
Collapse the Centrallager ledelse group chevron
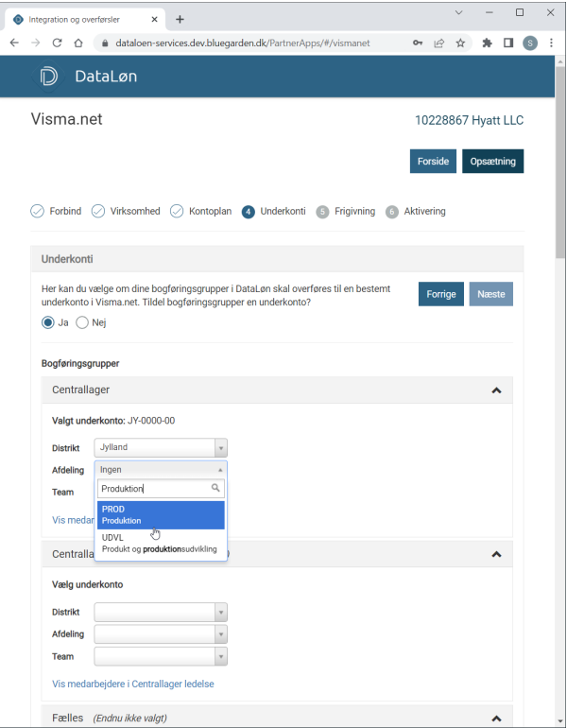[x=496, y=554]
